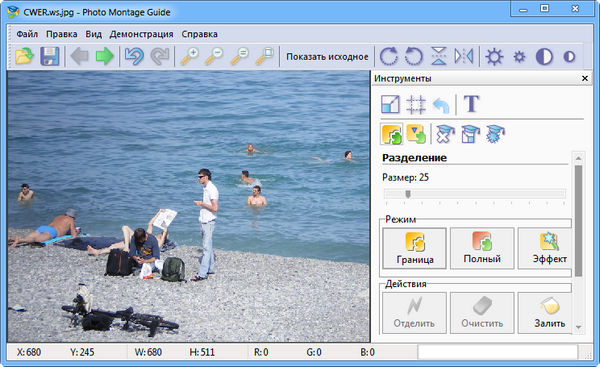Screen dimensions: 600x367
Task: Select Полный mode
Action: click(482, 248)
